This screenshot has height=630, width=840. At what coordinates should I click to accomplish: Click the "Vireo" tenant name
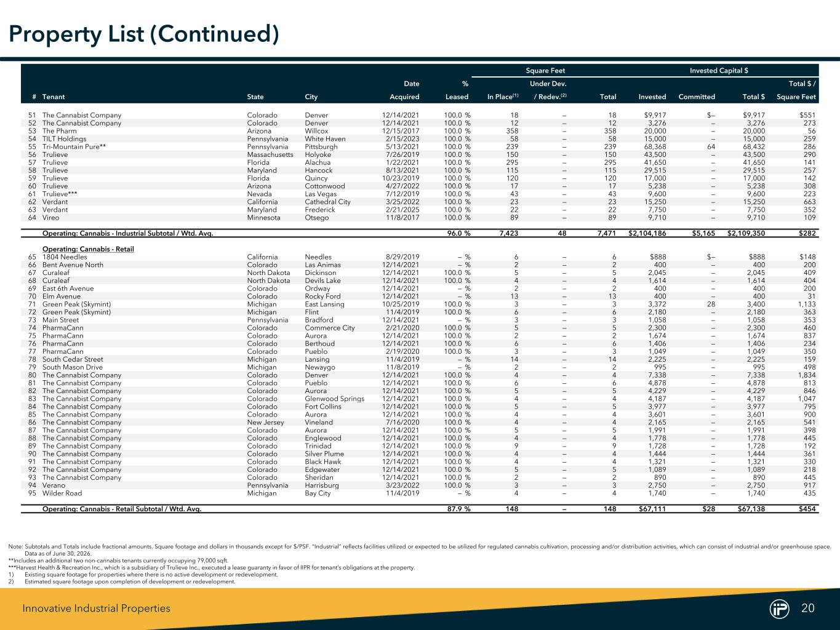[x=51, y=218]
